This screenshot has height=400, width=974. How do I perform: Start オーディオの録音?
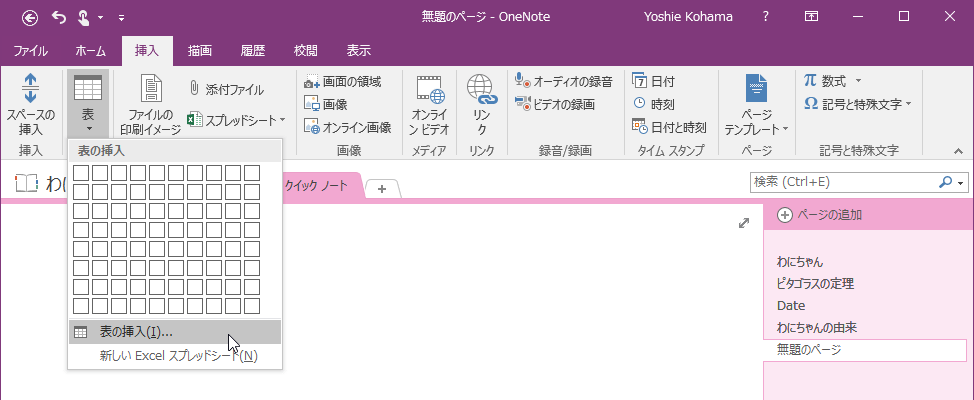click(563, 81)
